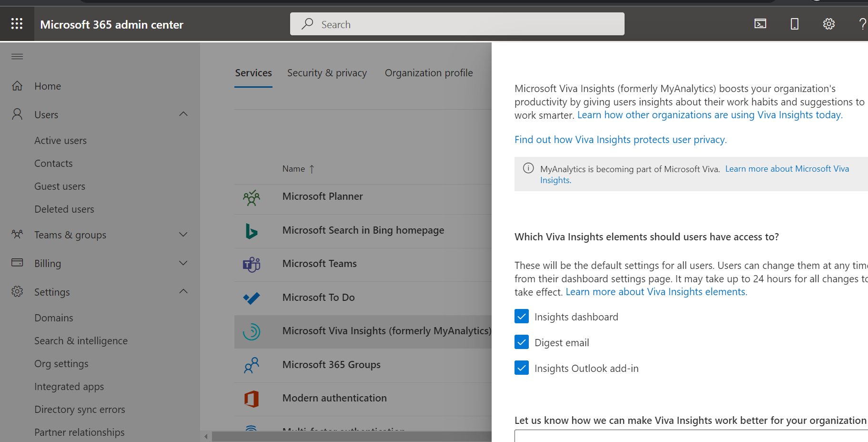Click the help question mark icon

coord(862,24)
